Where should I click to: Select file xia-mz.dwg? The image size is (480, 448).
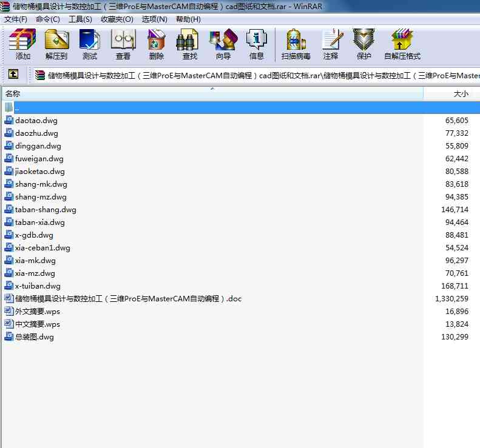pyautogui.click(x=35, y=273)
